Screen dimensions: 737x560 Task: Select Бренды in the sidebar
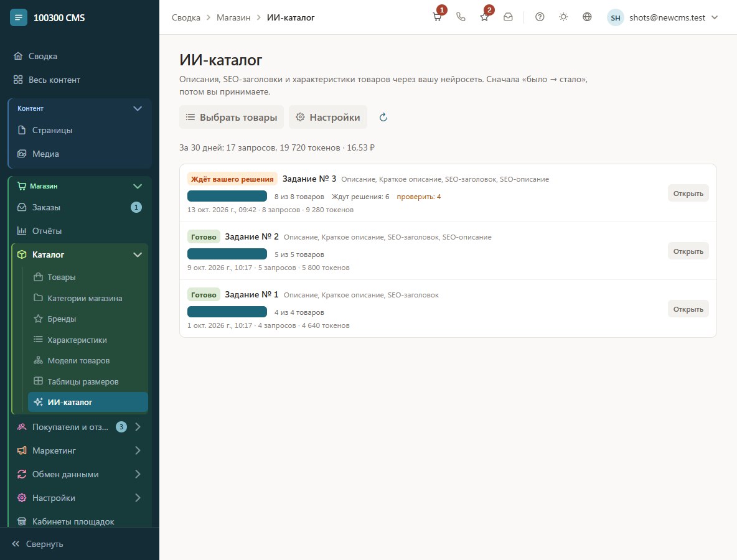point(61,319)
